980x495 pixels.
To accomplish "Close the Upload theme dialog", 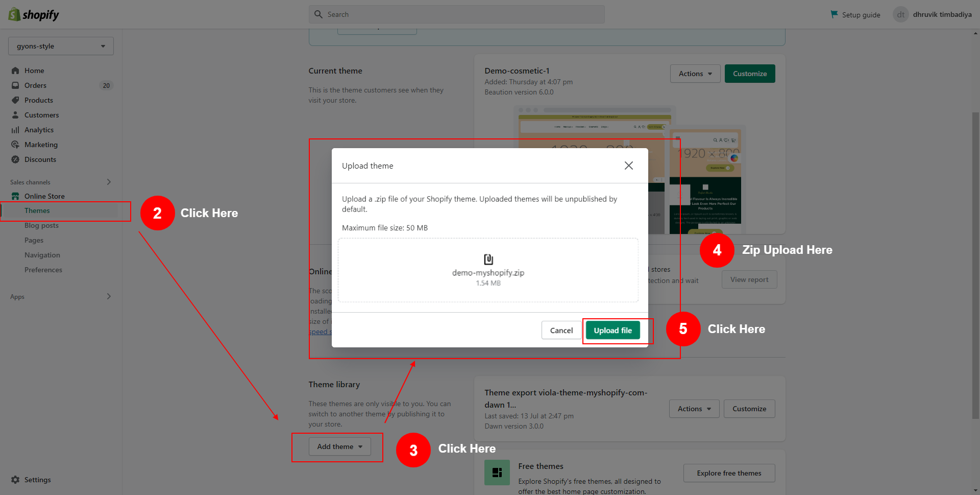I will point(628,166).
